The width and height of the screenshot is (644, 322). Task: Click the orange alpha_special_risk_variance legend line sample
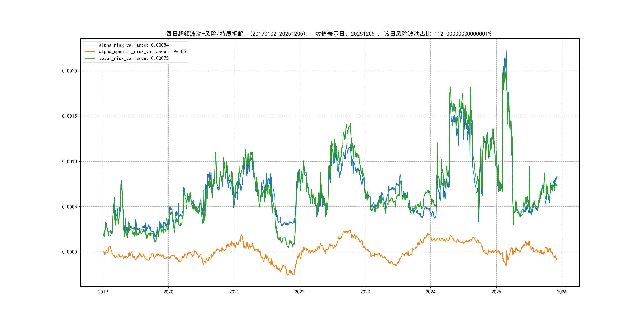(x=90, y=52)
